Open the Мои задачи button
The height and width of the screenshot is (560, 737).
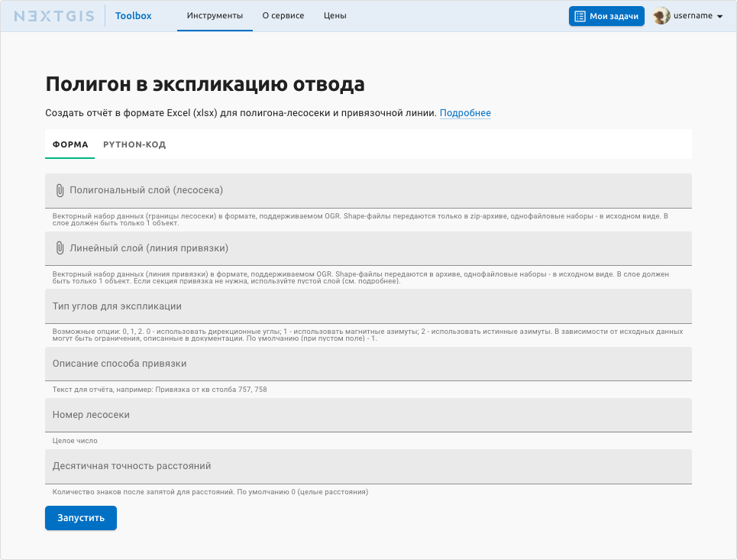[x=606, y=16]
